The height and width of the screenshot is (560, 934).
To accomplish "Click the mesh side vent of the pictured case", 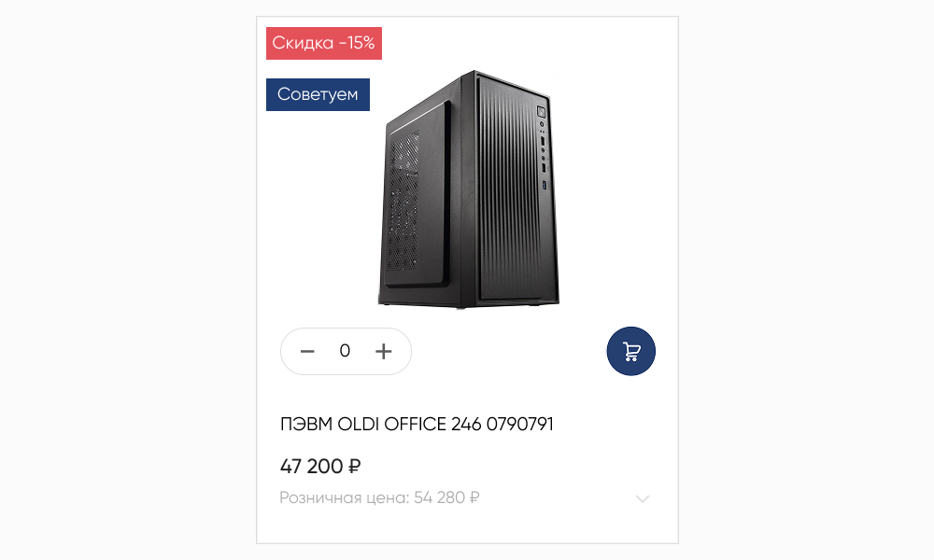I will click(403, 203).
